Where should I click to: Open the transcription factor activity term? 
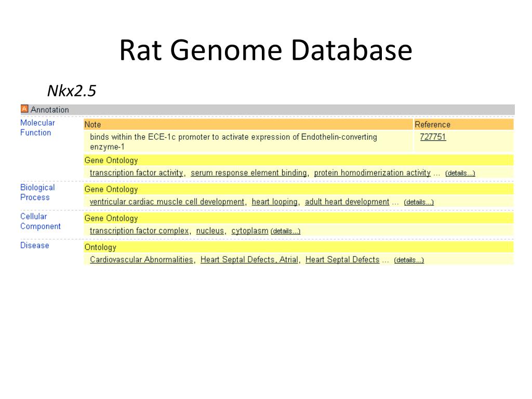click(x=137, y=172)
